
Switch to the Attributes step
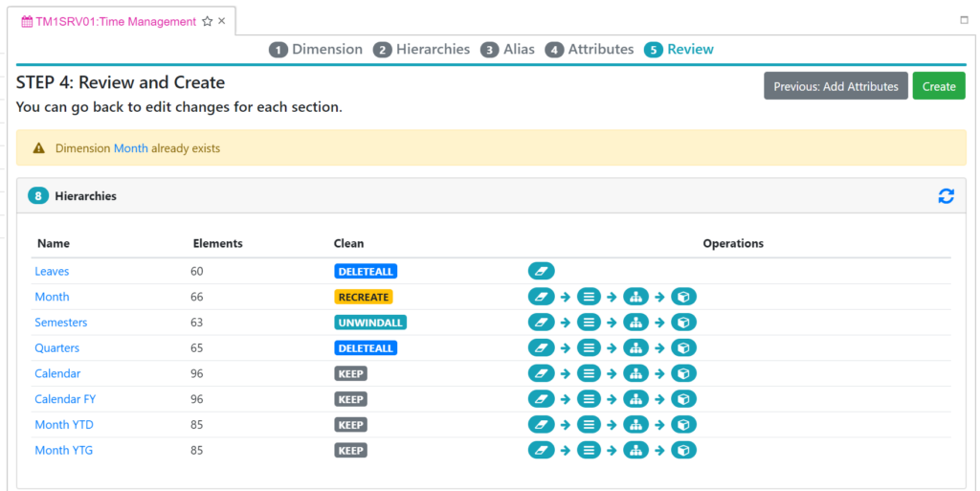(590, 50)
